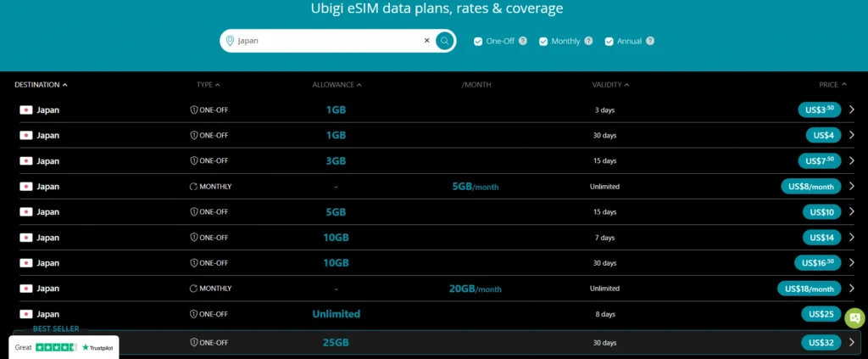The width and height of the screenshot is (868, 359).
Task: Sort by the Type column
Action: (209, 85)
